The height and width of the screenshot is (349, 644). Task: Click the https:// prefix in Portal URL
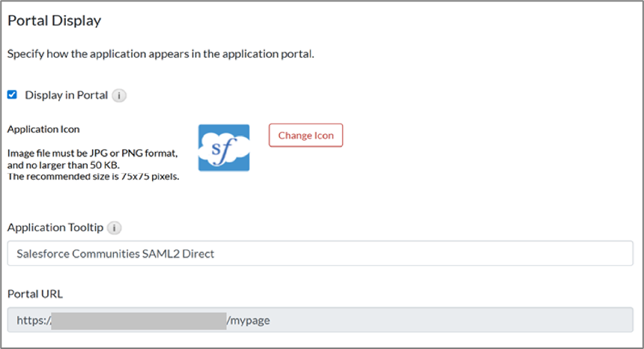33,321
